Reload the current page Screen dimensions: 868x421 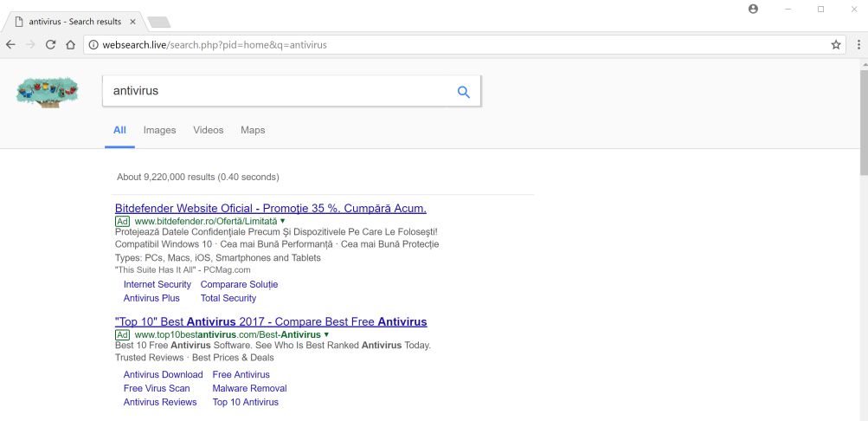(x=50, y=45)
